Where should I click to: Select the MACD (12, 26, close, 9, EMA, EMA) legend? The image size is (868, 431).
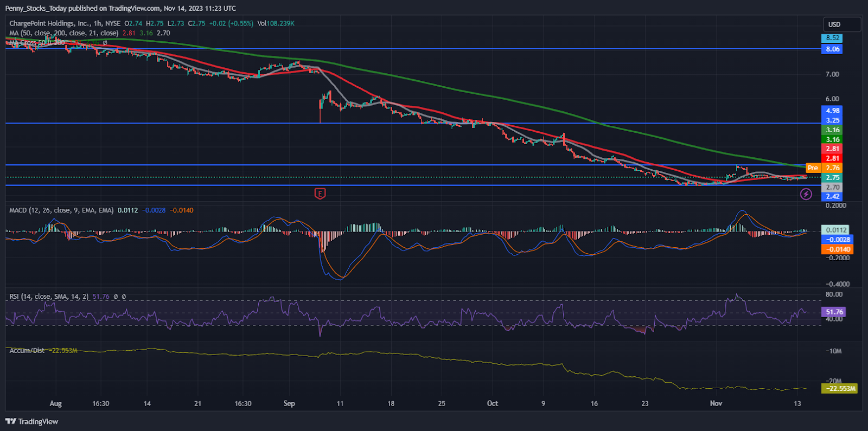pyautogui.click(x=61, y=210)
